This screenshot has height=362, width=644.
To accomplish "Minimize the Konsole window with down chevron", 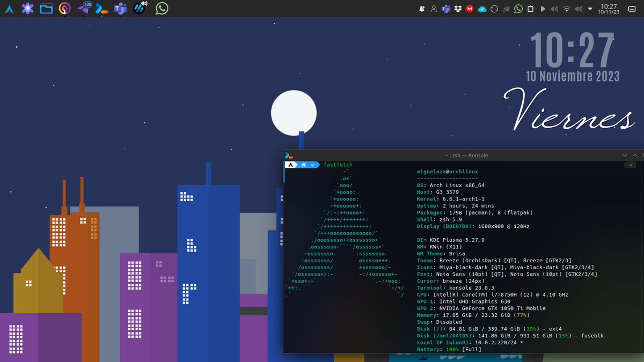I will click(x=625, y=155).
